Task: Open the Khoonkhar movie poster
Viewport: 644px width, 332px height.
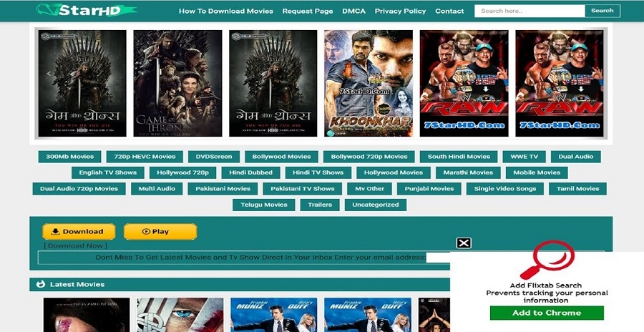Action: [369, 84]
